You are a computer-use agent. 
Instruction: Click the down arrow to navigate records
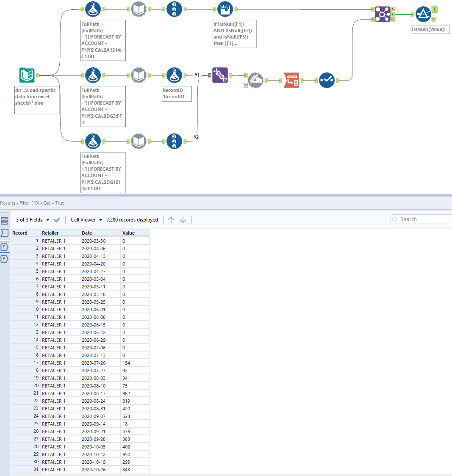pyautogui.click(x=183, y=220)
